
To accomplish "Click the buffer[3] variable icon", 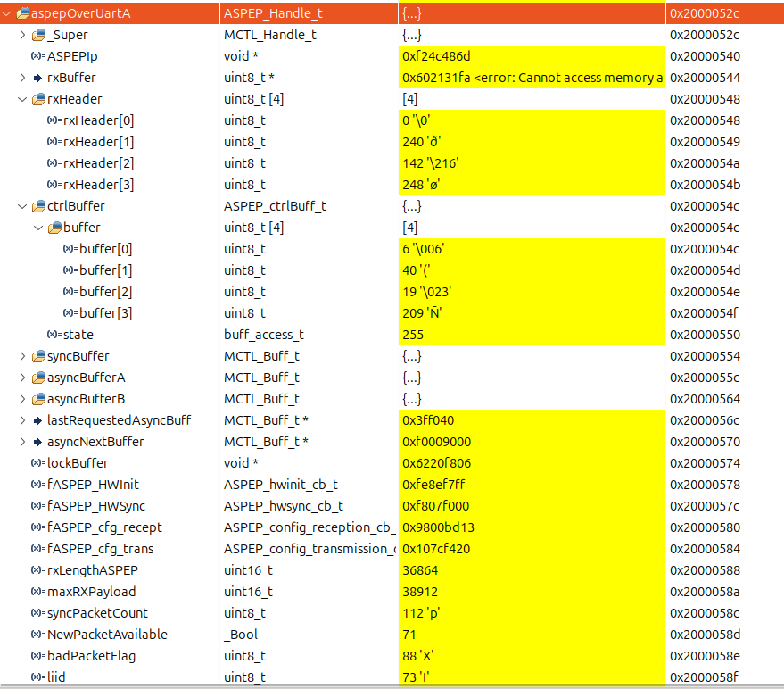I will [x=70, y=313].
